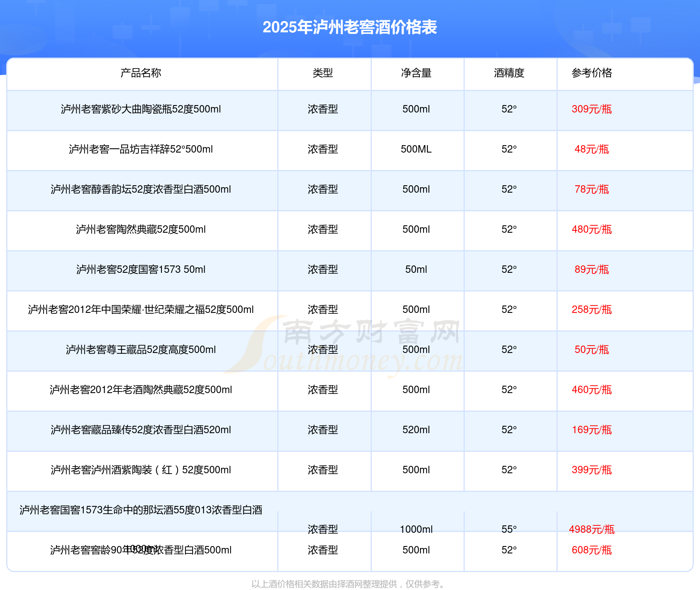Image resolution: width=700 pixels, height=590 pixels.
Task: Select the "产品名称" column header
Action: tap(141, 73)
